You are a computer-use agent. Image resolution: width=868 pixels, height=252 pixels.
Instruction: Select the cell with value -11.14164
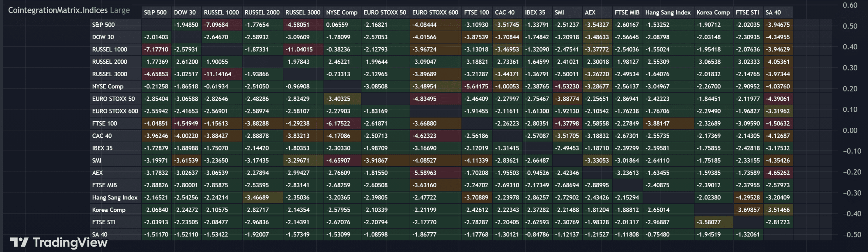pos(217,74)
